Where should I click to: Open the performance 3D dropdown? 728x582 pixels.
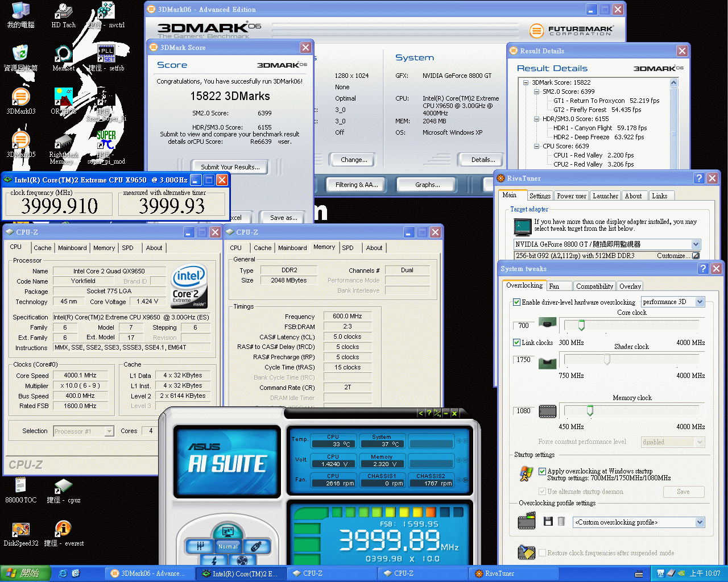click(700, 302)
